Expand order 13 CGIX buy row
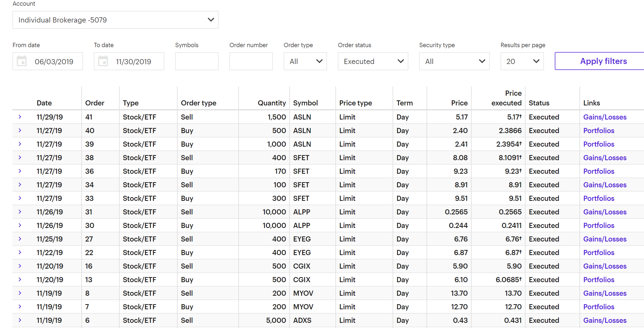644x328 pixels. pos(20,279)
